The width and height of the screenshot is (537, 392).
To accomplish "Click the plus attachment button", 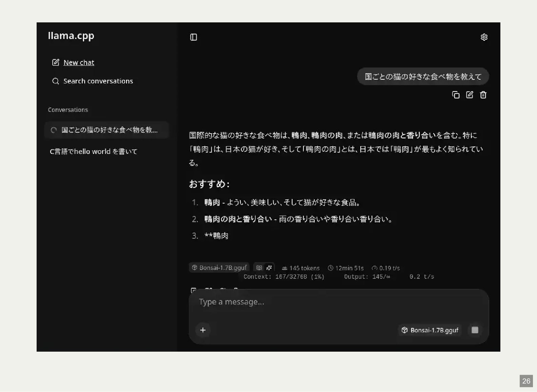I will click(x=203, y=330).
